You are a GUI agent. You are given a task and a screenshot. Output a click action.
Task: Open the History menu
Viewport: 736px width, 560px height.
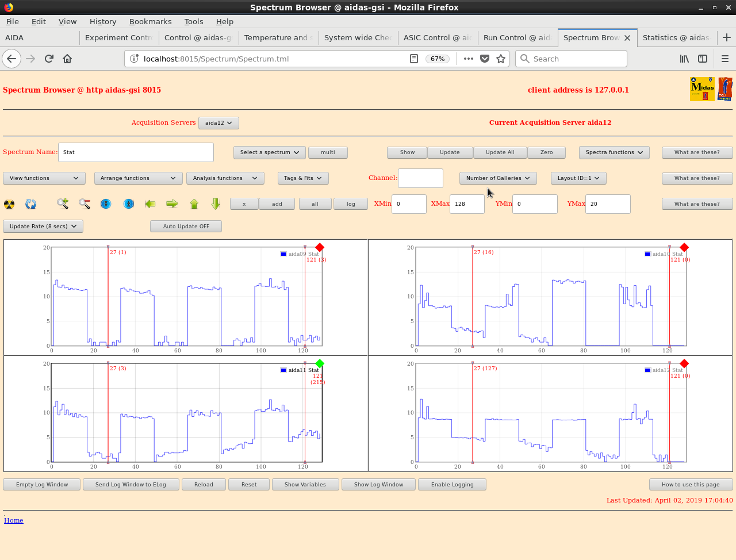[x=103, y=21]
